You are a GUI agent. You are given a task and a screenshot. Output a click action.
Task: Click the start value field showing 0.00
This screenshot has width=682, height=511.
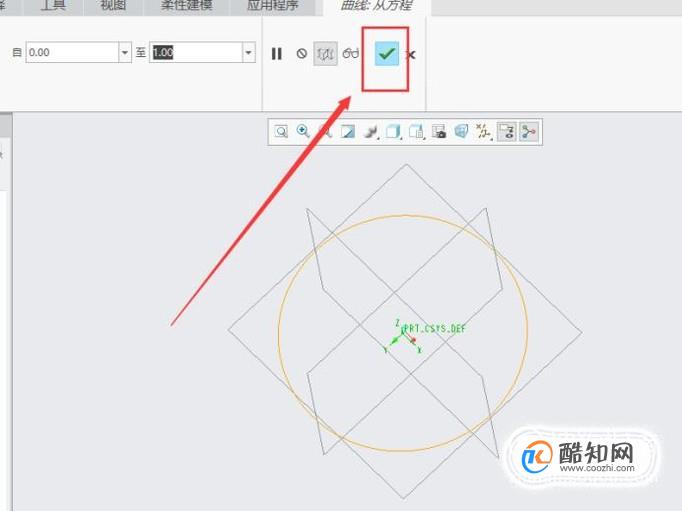point(72,53)
